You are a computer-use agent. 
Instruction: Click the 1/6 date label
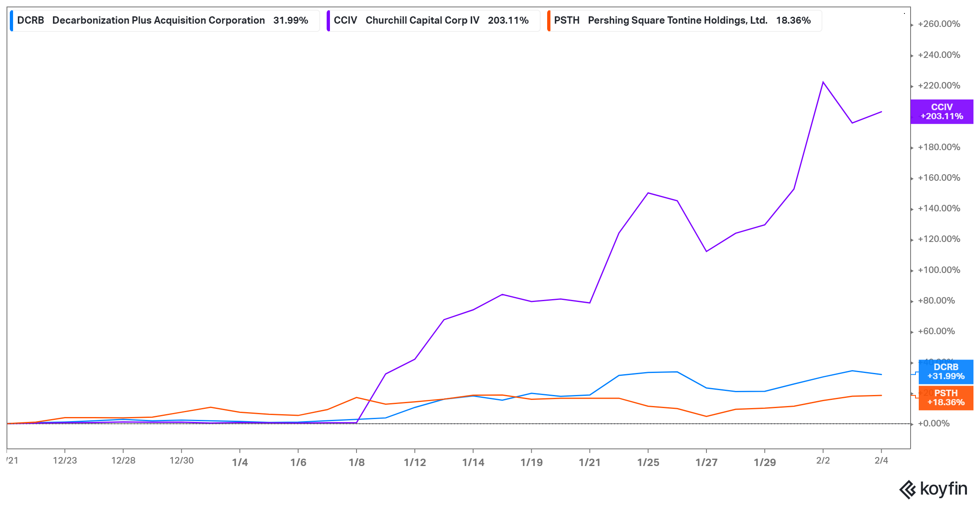(x=298, y=462)
